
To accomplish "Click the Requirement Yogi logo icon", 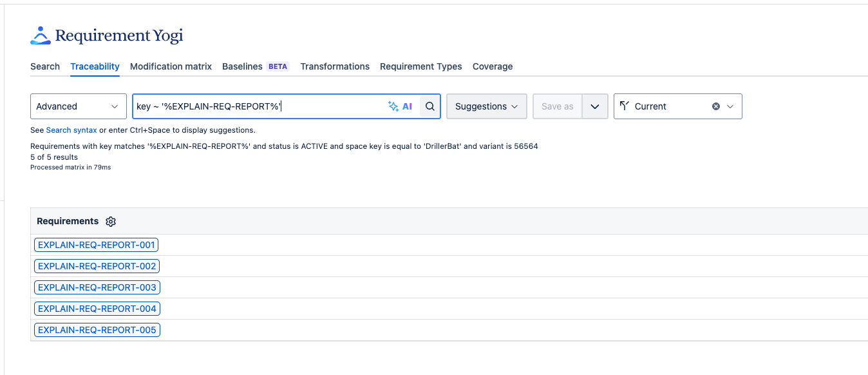I will (x=40, y=35).
